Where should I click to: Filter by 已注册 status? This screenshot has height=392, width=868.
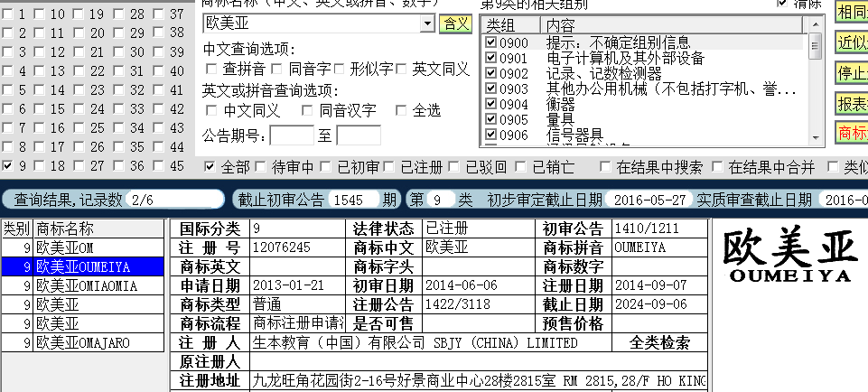pyautogui.click(x=388, y=167)
